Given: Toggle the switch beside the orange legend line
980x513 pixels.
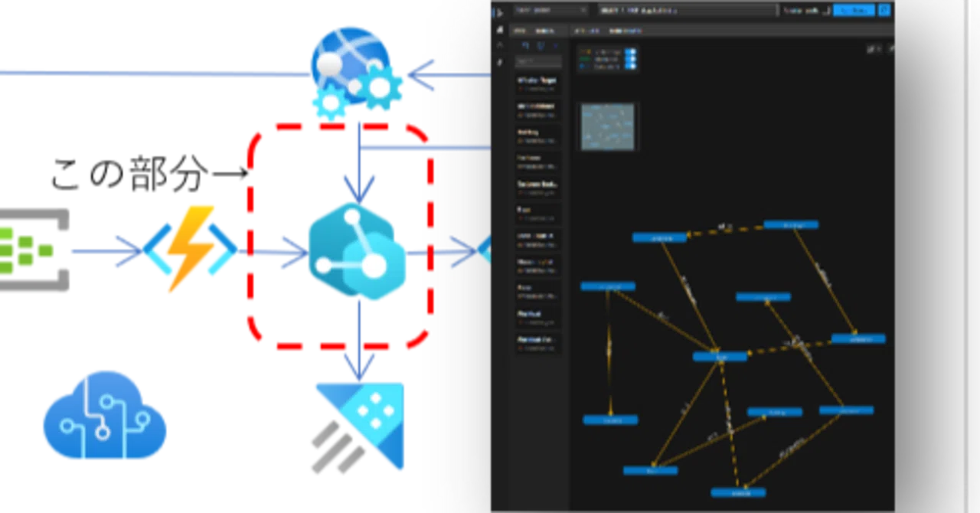Looking at the screenshot, I should pyautogui.click(x=630, y=51).
